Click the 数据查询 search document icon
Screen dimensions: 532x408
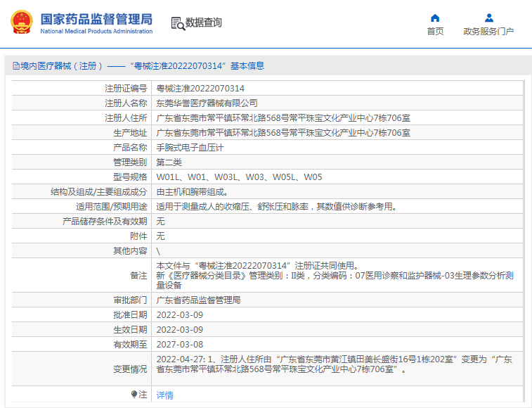(178, 23)
